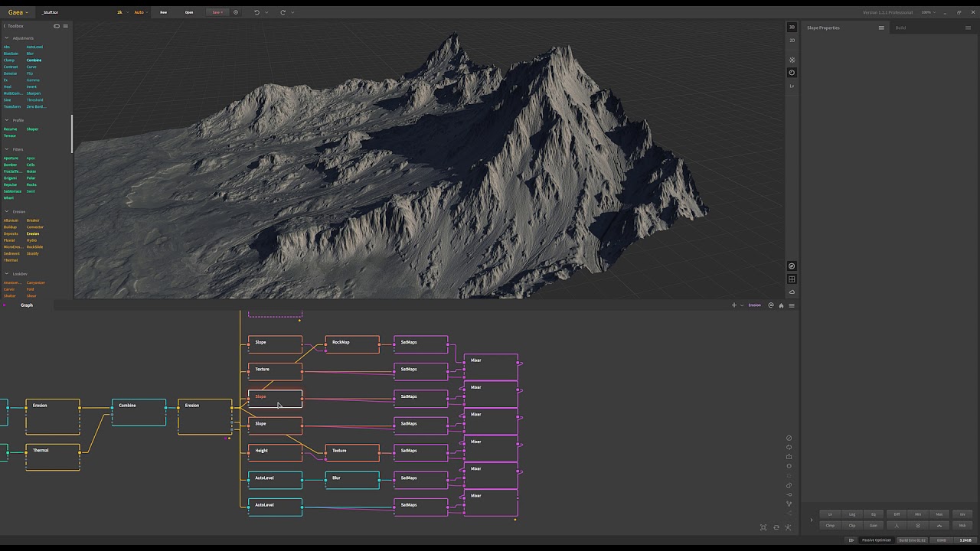980x551 pixels.
Task: Switch to the Slope Properties tab
Action: [823, 28]
